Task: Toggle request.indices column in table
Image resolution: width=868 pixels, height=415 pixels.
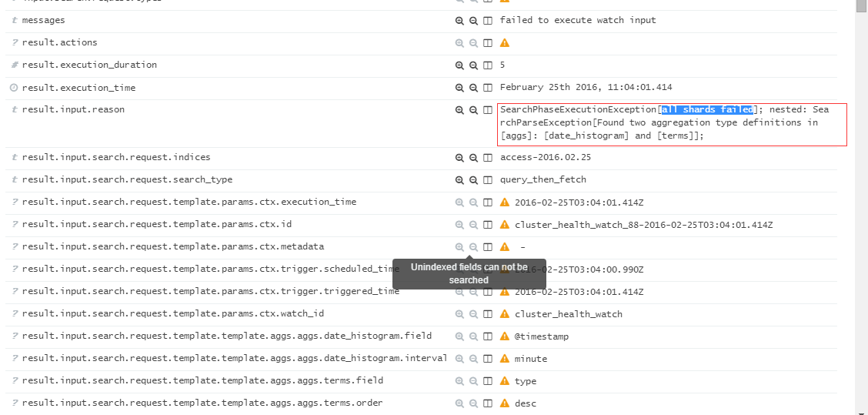Action: (488, 157)
